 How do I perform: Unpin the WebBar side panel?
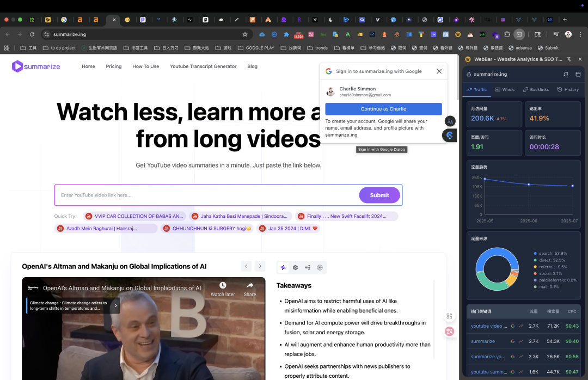pyautogui.click(x=569, y=59)
